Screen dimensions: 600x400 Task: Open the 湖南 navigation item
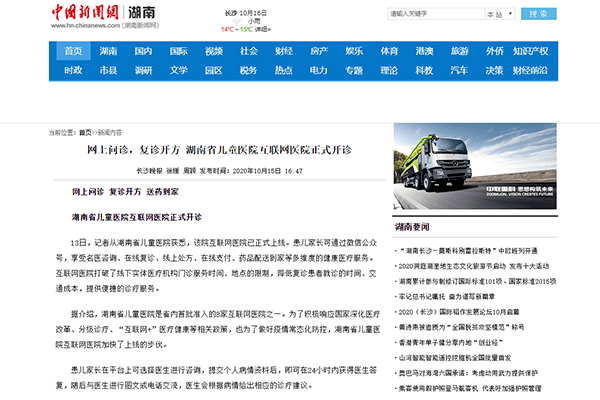(x=108, y=51)
